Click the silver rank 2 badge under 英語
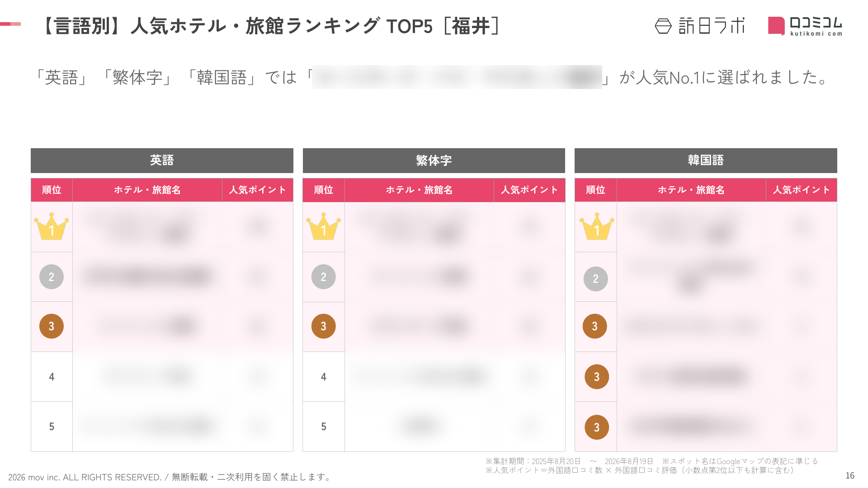This screenshot has width=868, height=488. tap(52, 277)
